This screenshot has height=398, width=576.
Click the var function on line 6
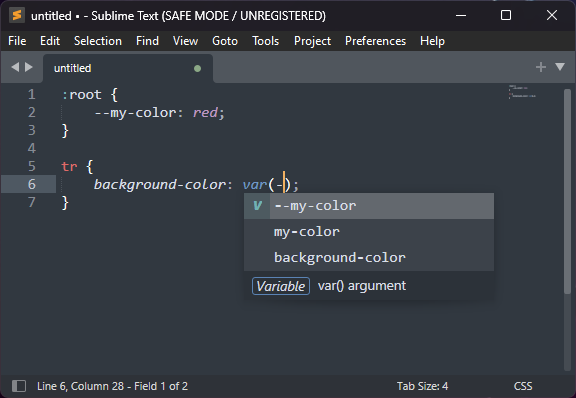point(254,184)
